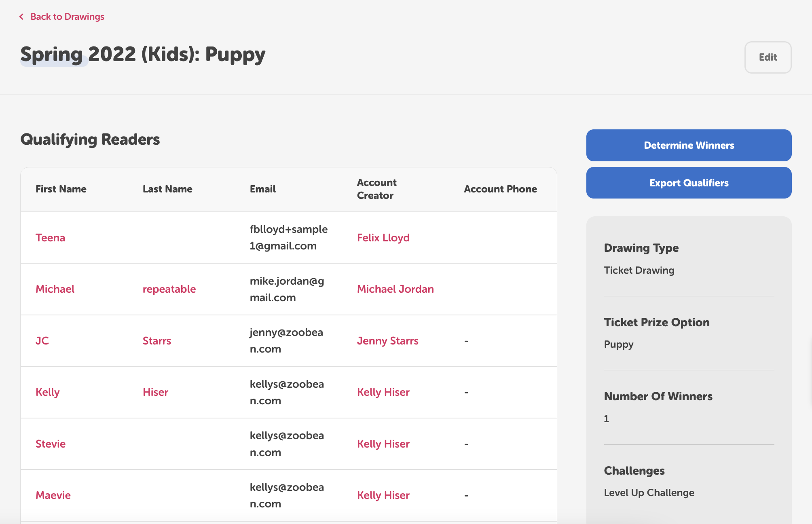The height and width of the screenshot is (524, 812).
Task: Click the Starrs last name link
Action: click(156, 340)
